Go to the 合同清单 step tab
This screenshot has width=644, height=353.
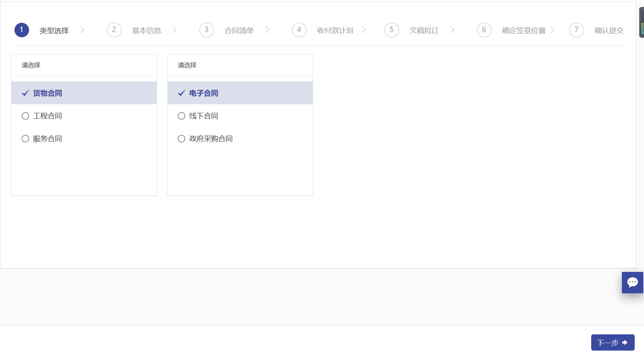point(239,31)
